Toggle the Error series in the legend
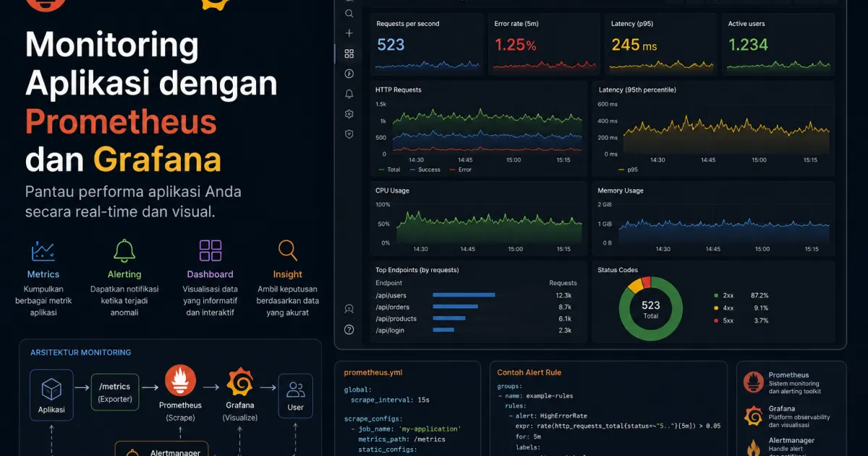868x456 pixels. [460, 170]
